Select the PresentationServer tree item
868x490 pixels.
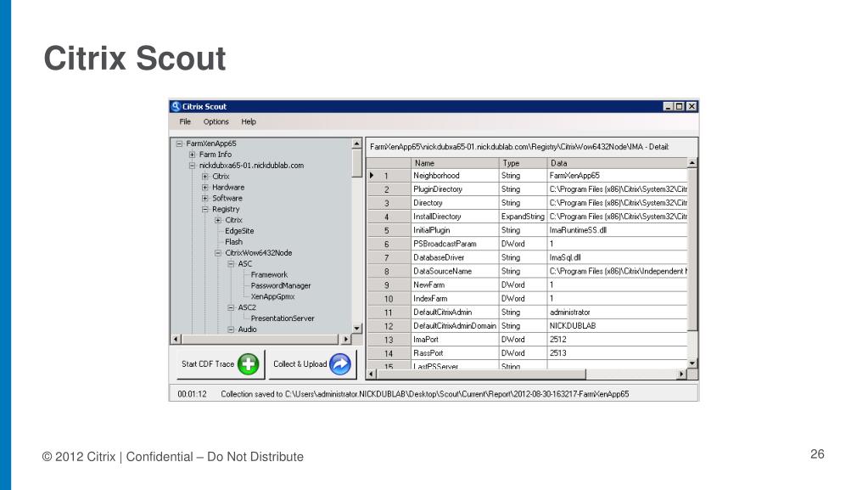283,318
